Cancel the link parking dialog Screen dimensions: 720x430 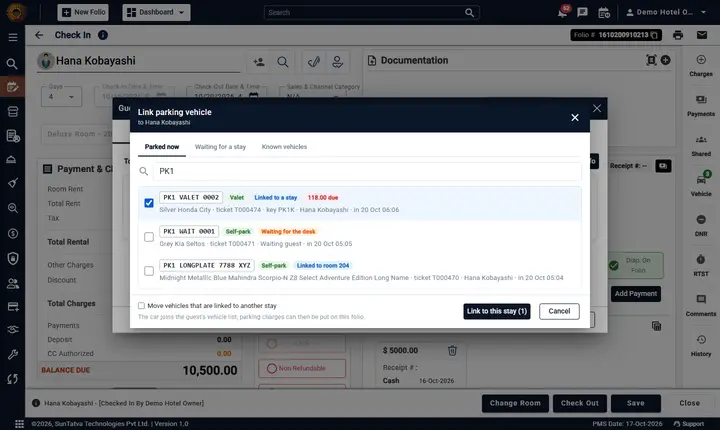click(x=559, y=311)
